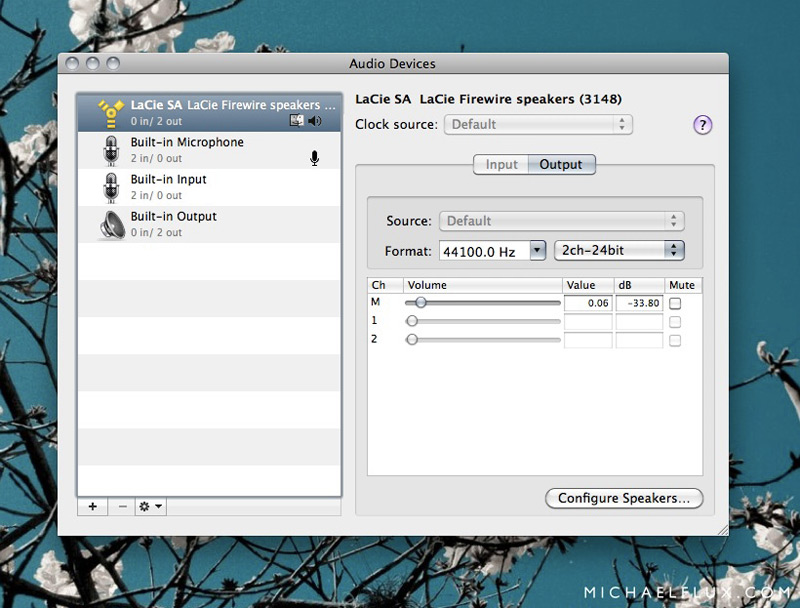Screen dimensions: 800x608
Task: Click the Finder system-alert icon on LaCie row
Action: [x=296, y=121]
